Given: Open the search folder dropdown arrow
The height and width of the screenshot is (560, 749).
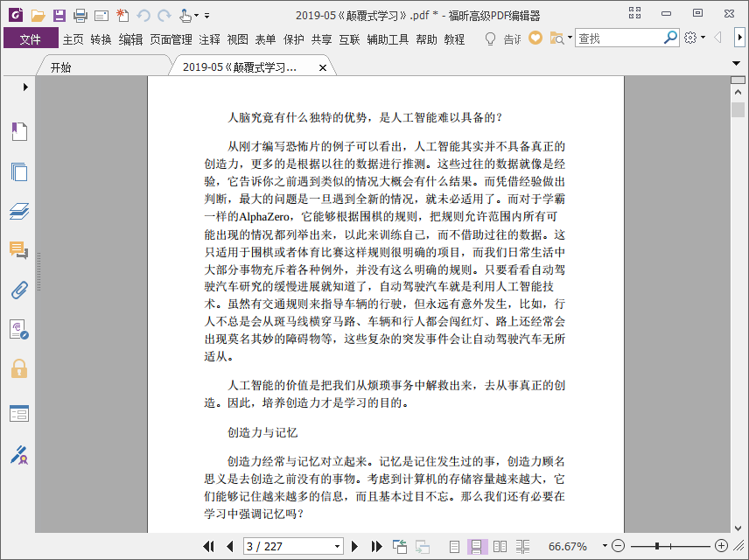Looking at the screenshot, I should point(570,38).
